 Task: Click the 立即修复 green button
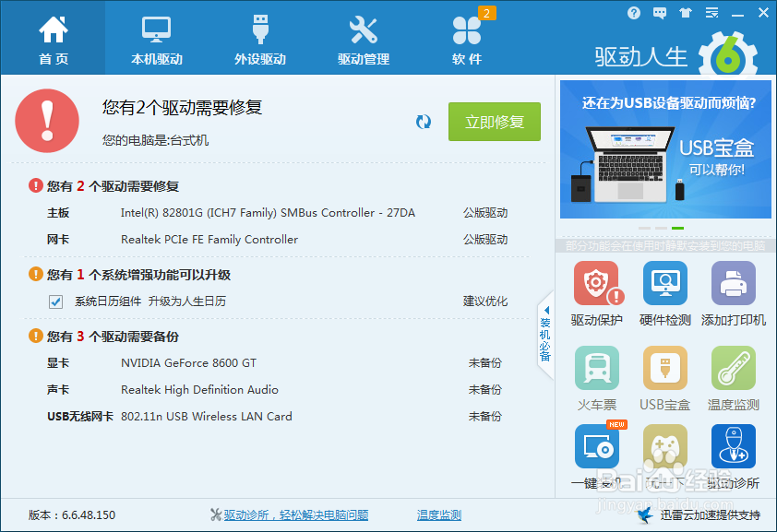[494, 122]
